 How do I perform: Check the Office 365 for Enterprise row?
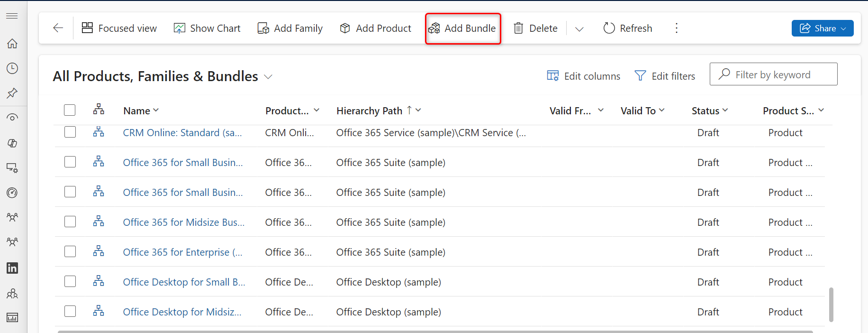click(x=70, y=251)
